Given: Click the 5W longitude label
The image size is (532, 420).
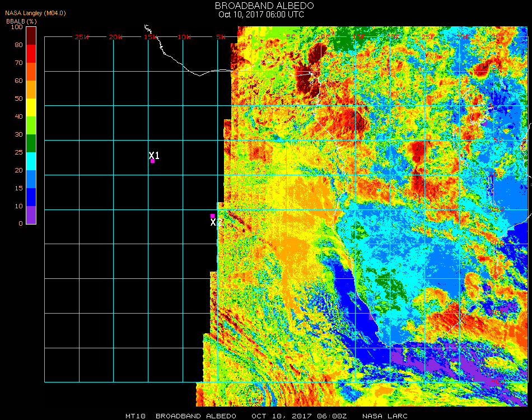Looking at the screenshot, I should 220,37.
